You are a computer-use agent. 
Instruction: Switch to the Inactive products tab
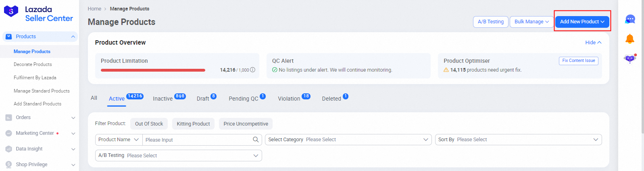click(x=163, y=99)
